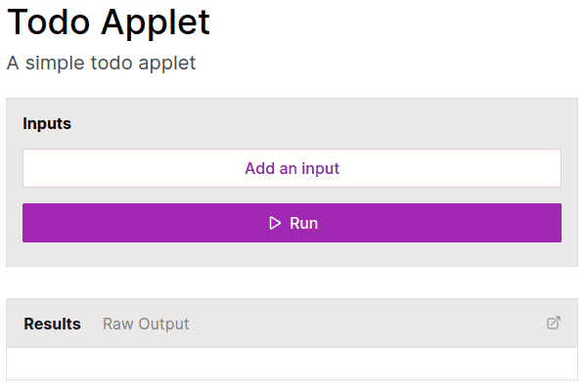Screen dimensions: 587x392
Task: Click the Inputs section heading
Action: pos(47,123)
